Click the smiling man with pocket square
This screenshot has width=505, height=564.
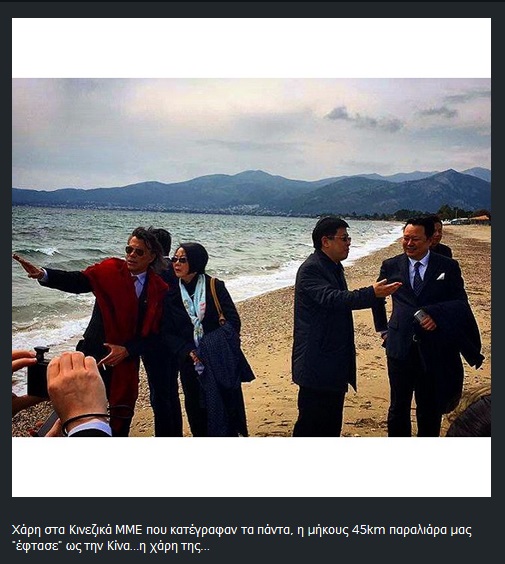click(x=426, y=324)
